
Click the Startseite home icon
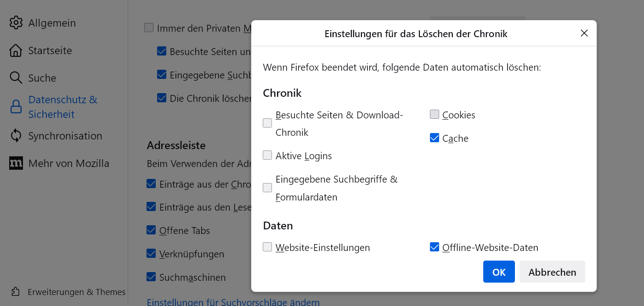pos(16,50)
